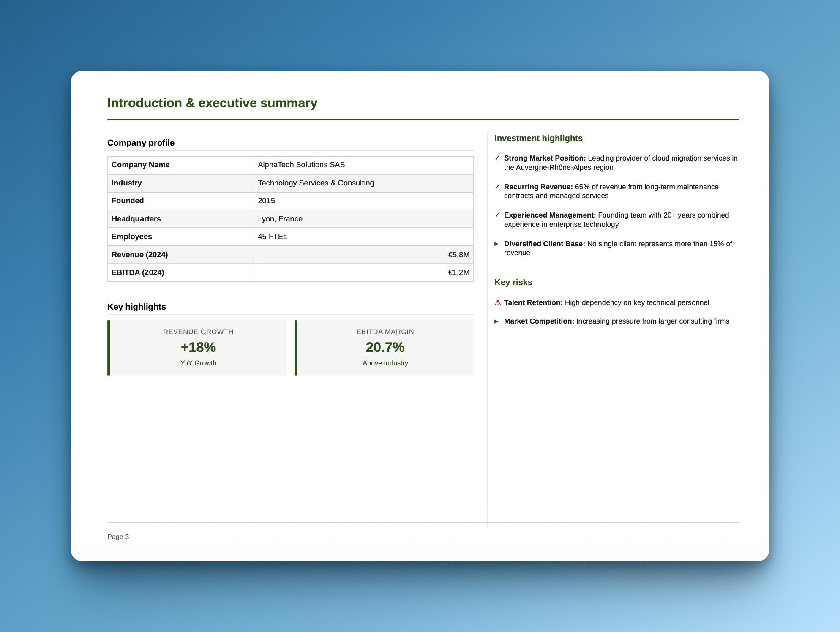Viewport: 840px width, 632px height.
Task: Click the arrow icon beside Market Competition
Action: click(x=498, y=321)
